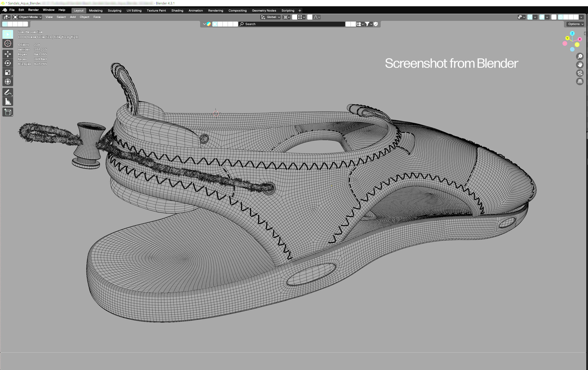Screen dimensions: 588x370
Task: Toggle viewport overlays on or off
Action: click(x=542, y=17)
